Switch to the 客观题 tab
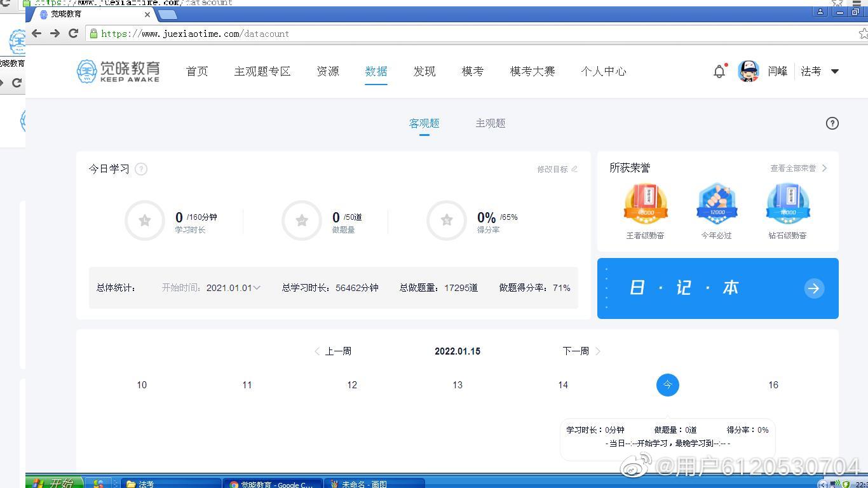The image size is (868, 488). [x=424, y=123]
